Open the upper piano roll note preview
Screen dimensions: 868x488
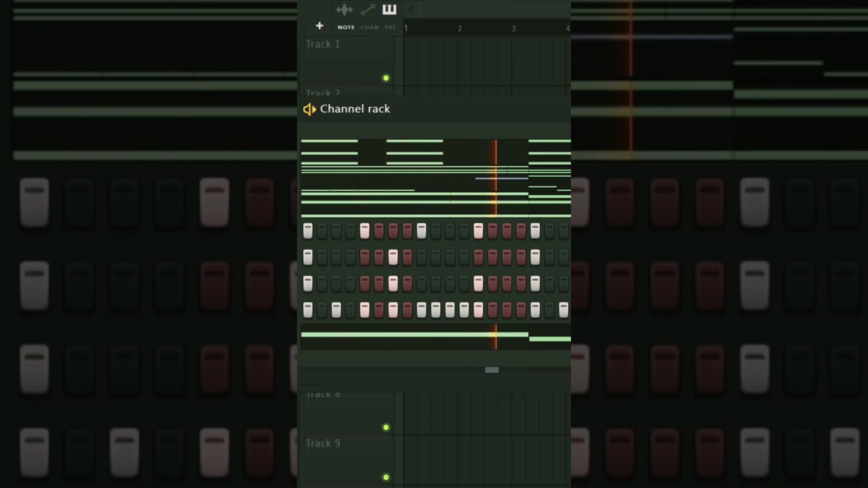click(x=435, y=178)
